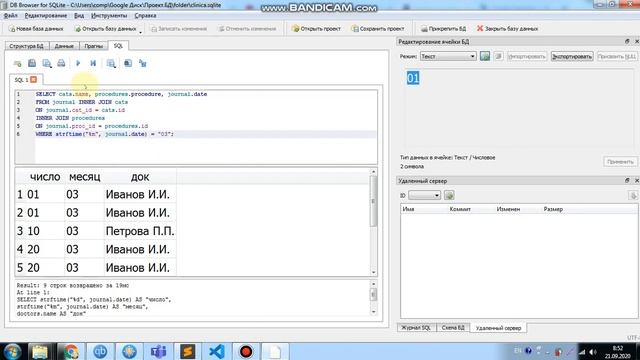Click the Новая база данных toolbar button
This screenshot has height=360, width=640.
coord(36,29)
